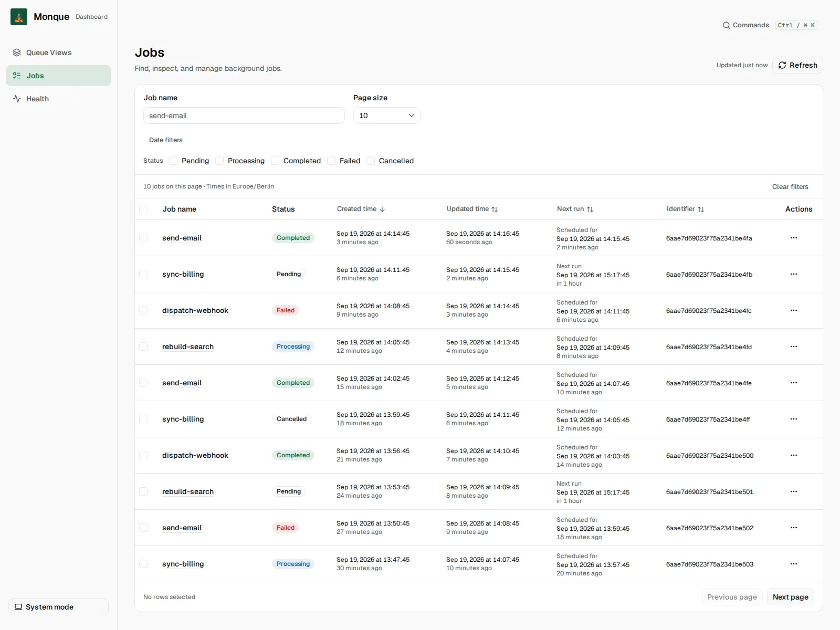840x630 pixels.
Task: Go to Jobs sidebar item
Action: (x=58, y=76)
